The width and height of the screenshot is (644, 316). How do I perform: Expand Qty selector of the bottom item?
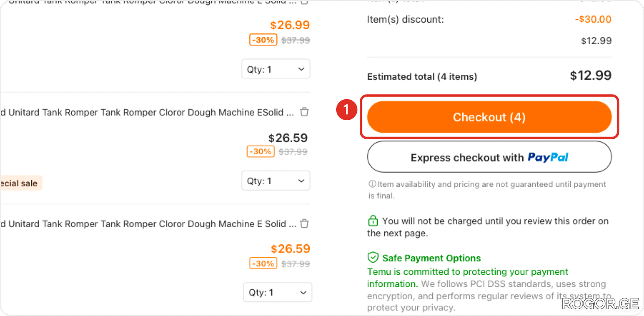coord(277,292)
